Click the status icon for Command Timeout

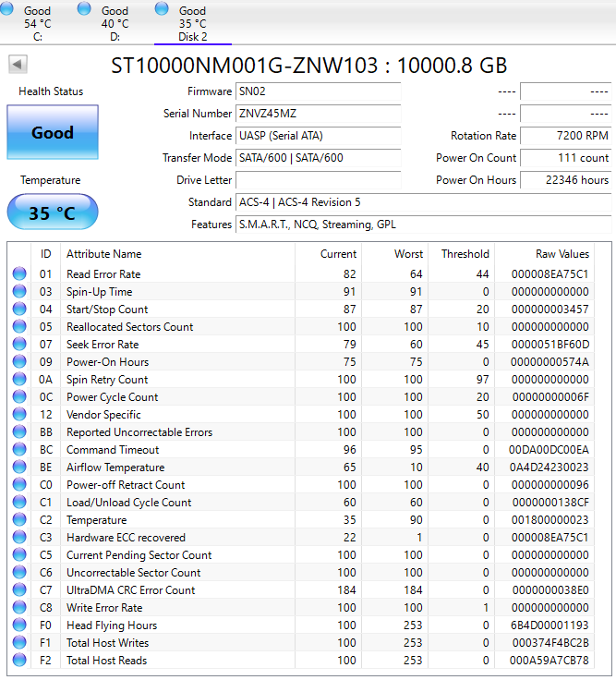[x=19, y=449]
